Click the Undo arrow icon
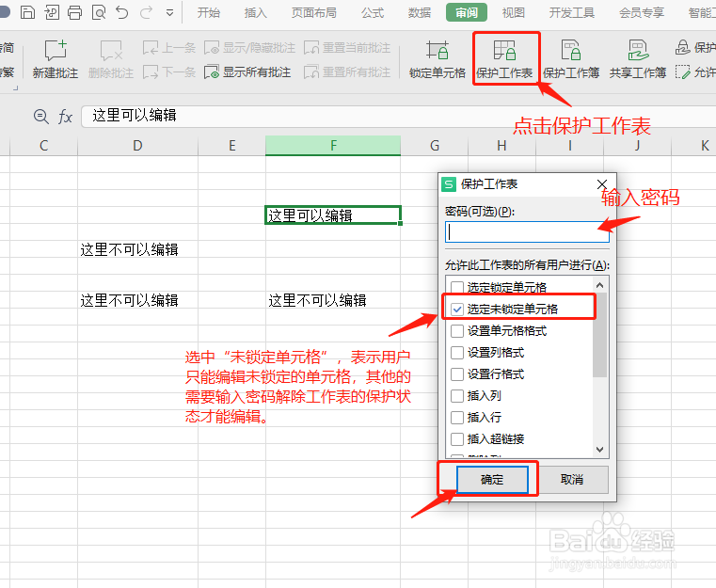 pos(122,12)
